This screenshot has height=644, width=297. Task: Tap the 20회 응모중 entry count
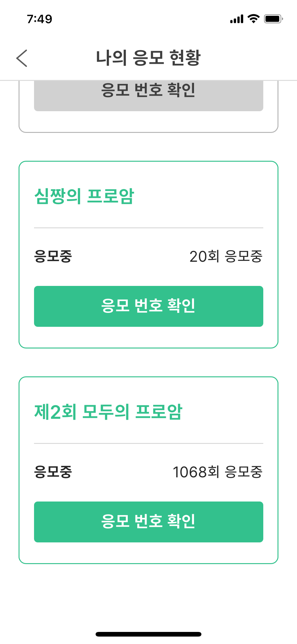coord(226,256)
